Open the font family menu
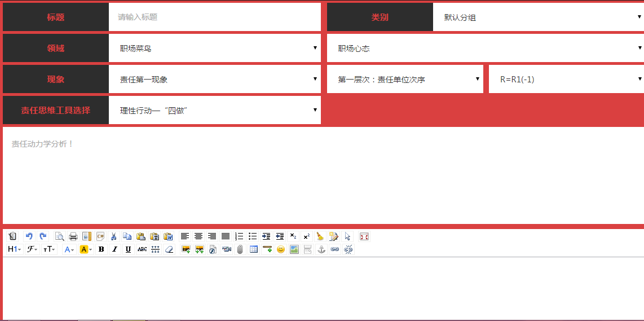The width and height of the screenshot is (644, 321). tap(32, 249)
